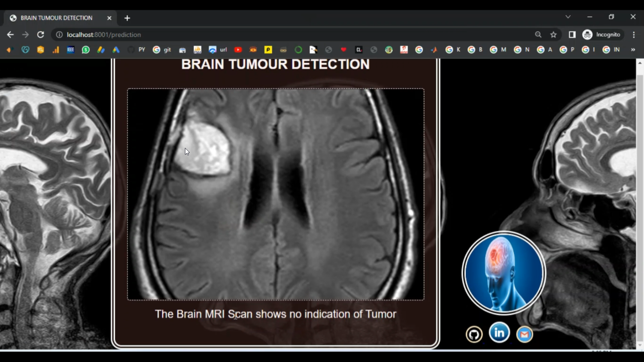This screenshot has width=644, height=362.
Task: Toggle the browser side panel
Action: click(572, 35)
